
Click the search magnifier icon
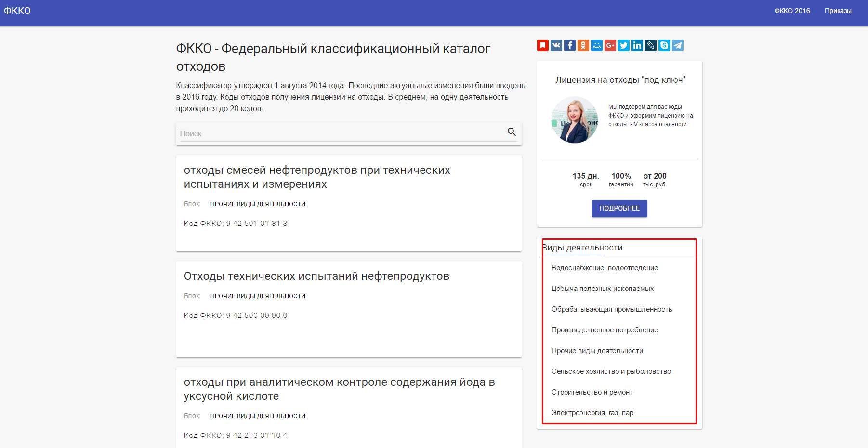tap(511, 132)
